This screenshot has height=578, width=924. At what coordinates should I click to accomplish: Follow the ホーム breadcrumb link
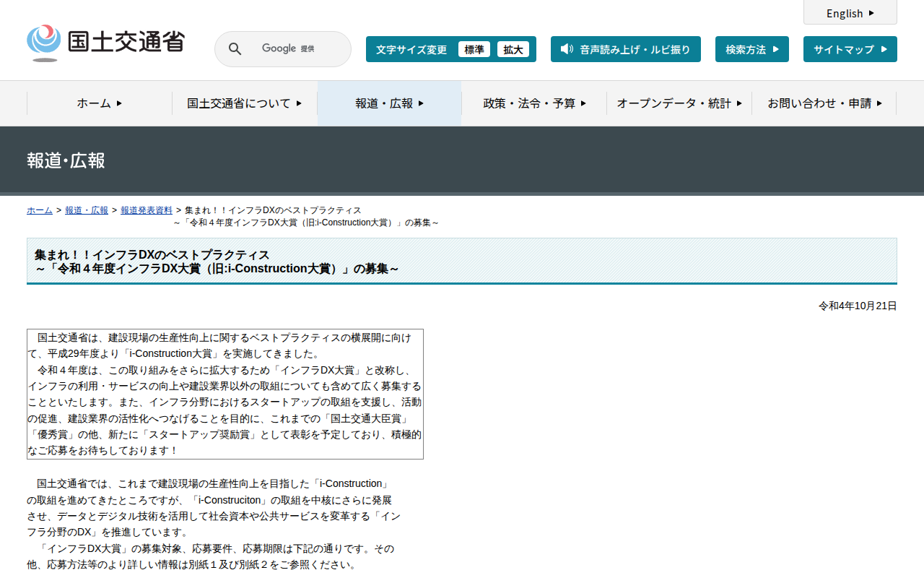click(x=40, y=210)
